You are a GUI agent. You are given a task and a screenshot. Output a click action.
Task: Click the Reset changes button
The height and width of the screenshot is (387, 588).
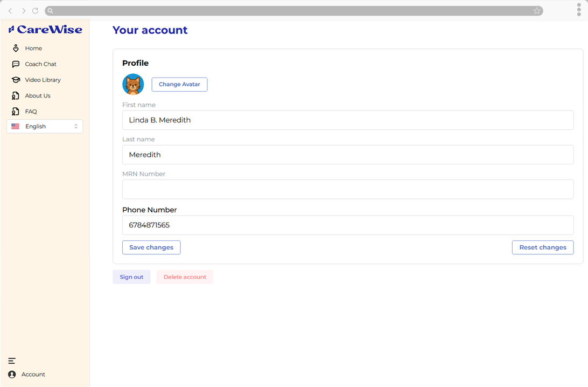[x=543, y=247]
